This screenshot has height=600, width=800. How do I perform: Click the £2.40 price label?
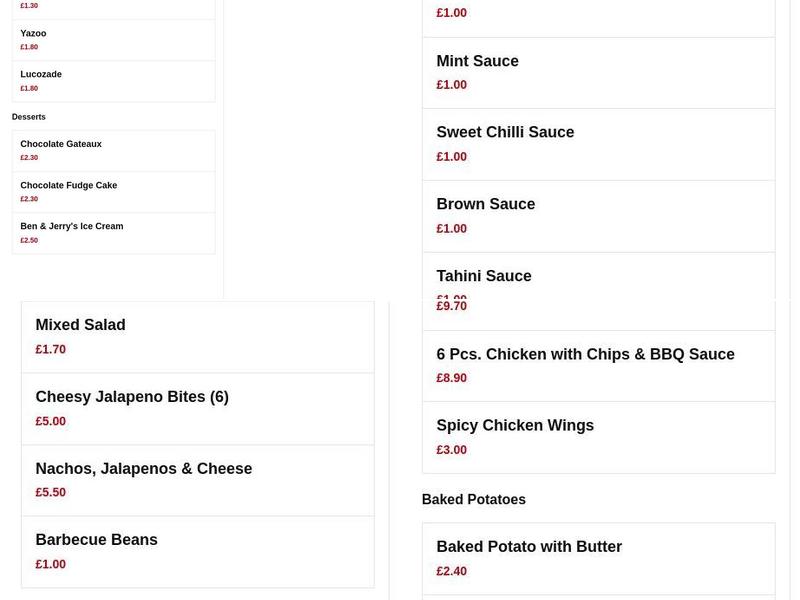tap(451, 570)
